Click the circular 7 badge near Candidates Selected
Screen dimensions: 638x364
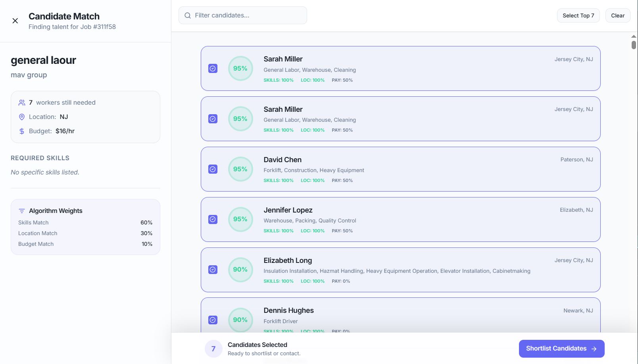click(213, 349)
